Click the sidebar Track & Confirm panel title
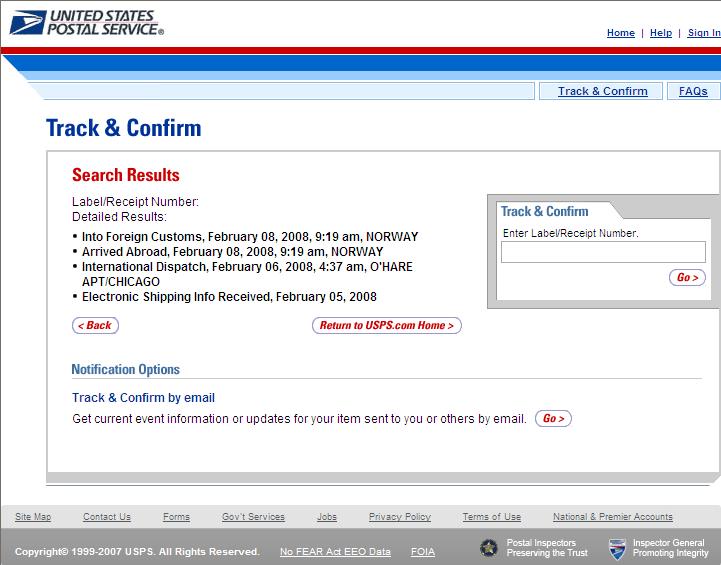721x565 pixels. tap(544, 211)
